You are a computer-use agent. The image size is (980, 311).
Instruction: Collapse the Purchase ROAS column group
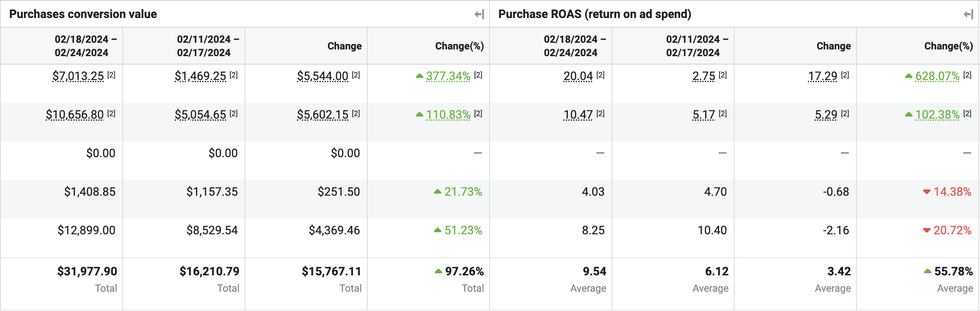tap(968, 15)
